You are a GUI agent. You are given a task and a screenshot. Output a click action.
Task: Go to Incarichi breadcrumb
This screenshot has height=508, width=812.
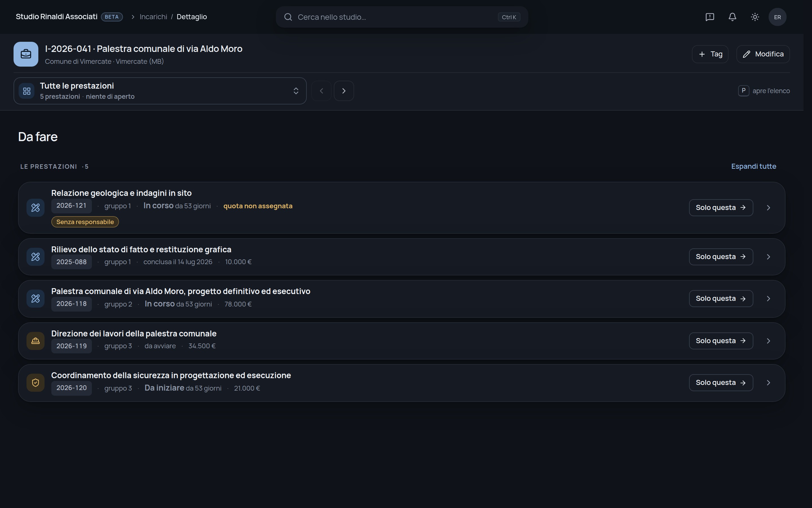(153, 17)
